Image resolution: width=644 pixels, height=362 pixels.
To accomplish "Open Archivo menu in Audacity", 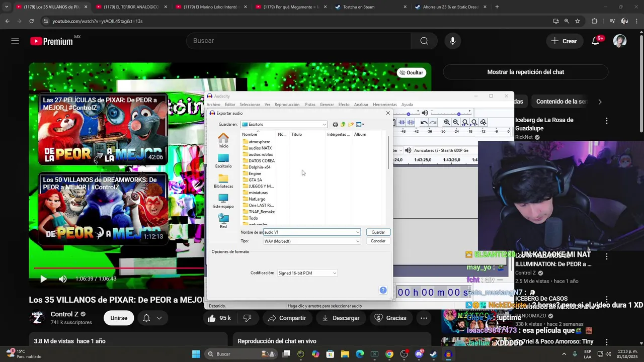I will click(x=213, y=105).
